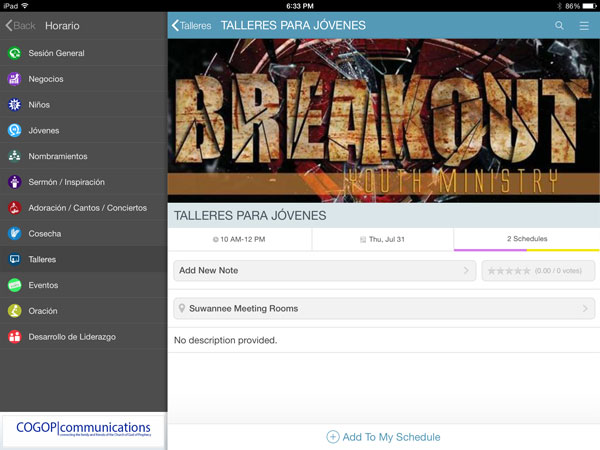Image resolution: width=600 pixels, height=450 pixels.
Task: Go back using the Back button
Action: tap(20, 26)
